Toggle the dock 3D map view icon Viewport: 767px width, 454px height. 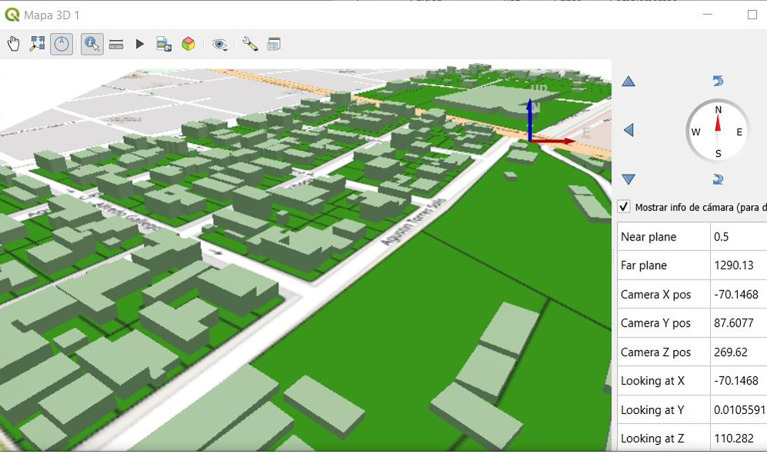[x=274, y=44]
